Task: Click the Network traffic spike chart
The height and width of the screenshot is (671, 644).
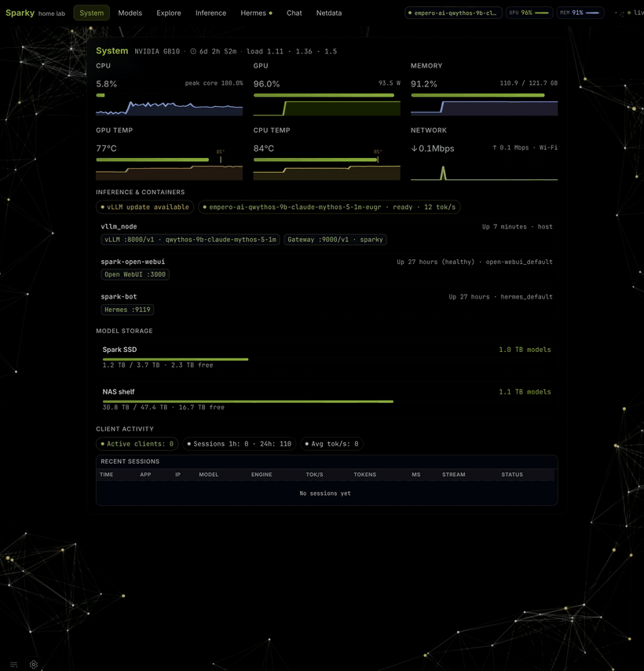Action: tap(484, 173)
